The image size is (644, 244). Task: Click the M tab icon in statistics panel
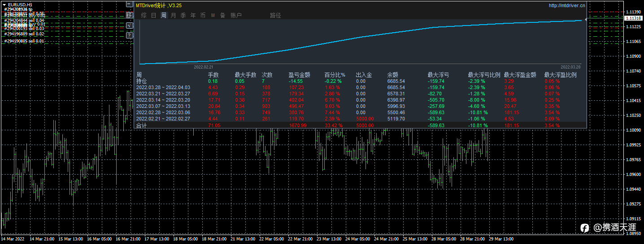(213, 16)
